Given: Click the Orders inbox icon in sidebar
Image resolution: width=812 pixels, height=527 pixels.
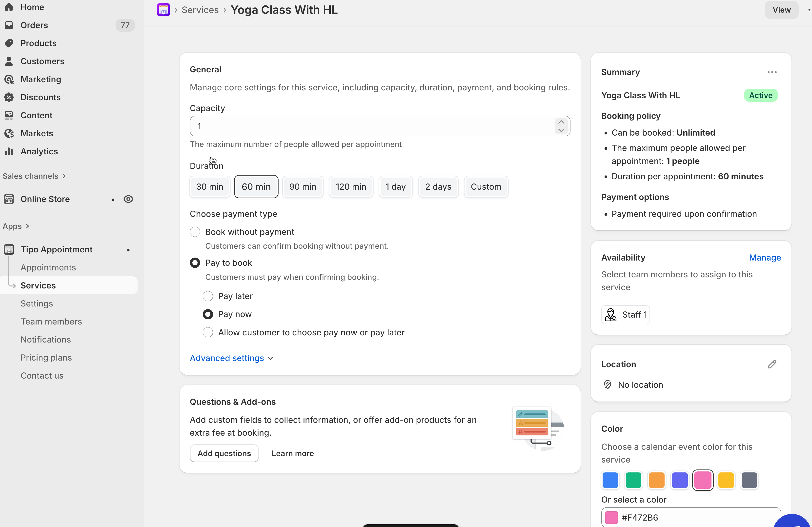Looking at the screenshot, I should click(x=9, y=25).
